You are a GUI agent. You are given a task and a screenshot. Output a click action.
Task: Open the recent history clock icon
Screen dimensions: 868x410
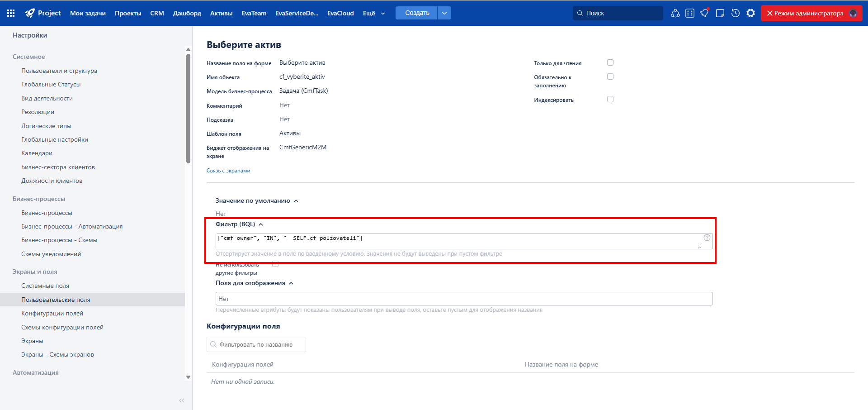(736, 13)
